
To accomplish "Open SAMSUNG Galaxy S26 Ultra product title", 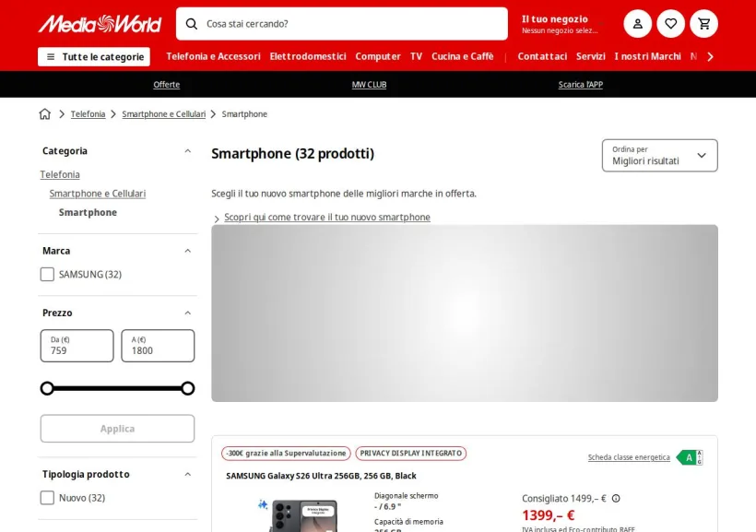I will pyautogui.click(x=321, y=476).
